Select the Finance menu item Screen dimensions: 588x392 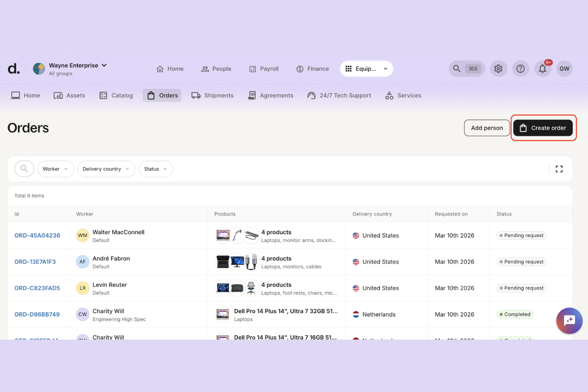click(x=313, y=69)
